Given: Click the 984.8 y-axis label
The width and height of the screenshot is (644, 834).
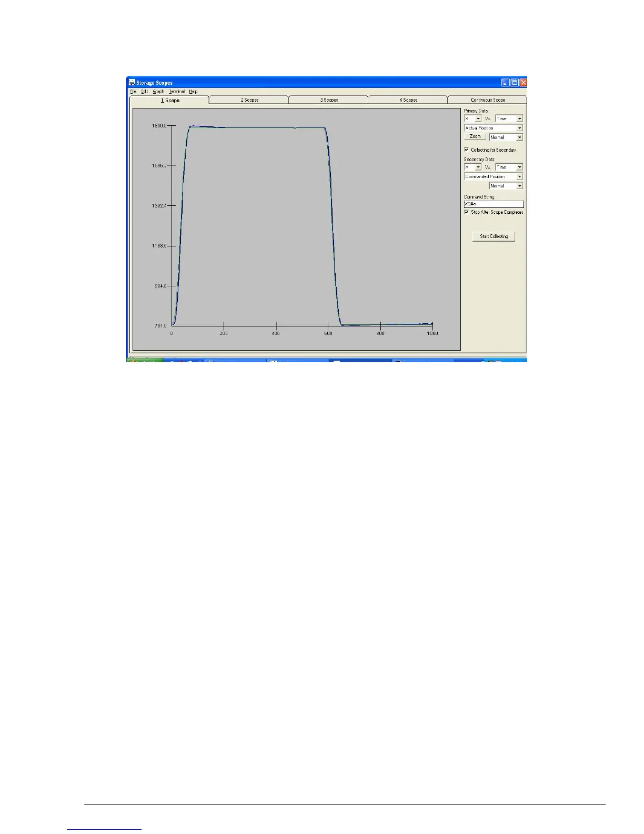Looking at the screenshot, I should click(x=160, y=286).
